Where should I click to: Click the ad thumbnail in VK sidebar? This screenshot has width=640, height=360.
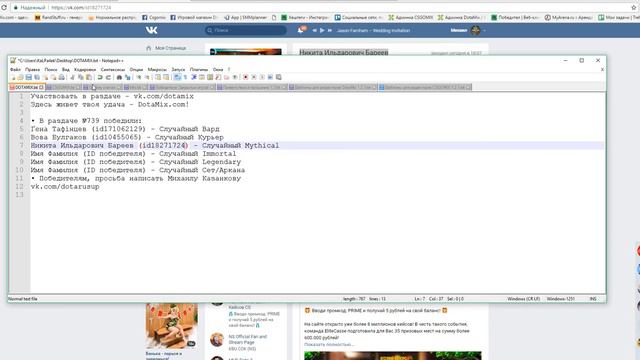coord(171,326)
